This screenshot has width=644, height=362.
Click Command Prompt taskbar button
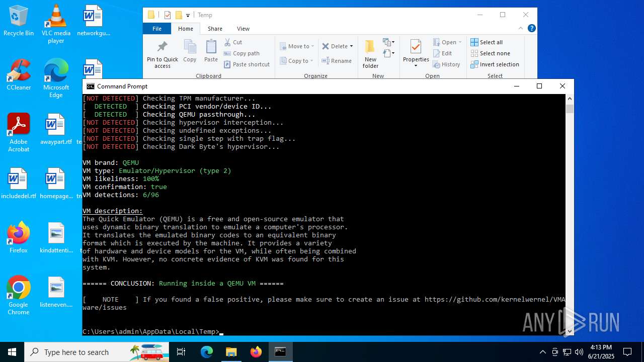(x=280, y=352)
